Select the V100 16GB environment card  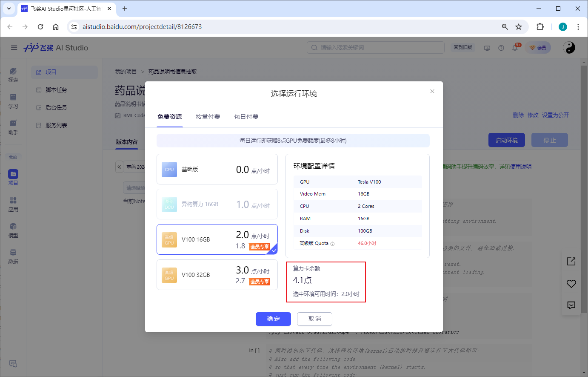(217, 239)
